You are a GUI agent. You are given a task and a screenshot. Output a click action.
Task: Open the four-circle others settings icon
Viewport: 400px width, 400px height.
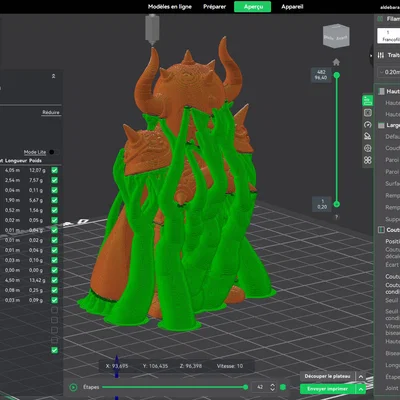coord(368,160)
